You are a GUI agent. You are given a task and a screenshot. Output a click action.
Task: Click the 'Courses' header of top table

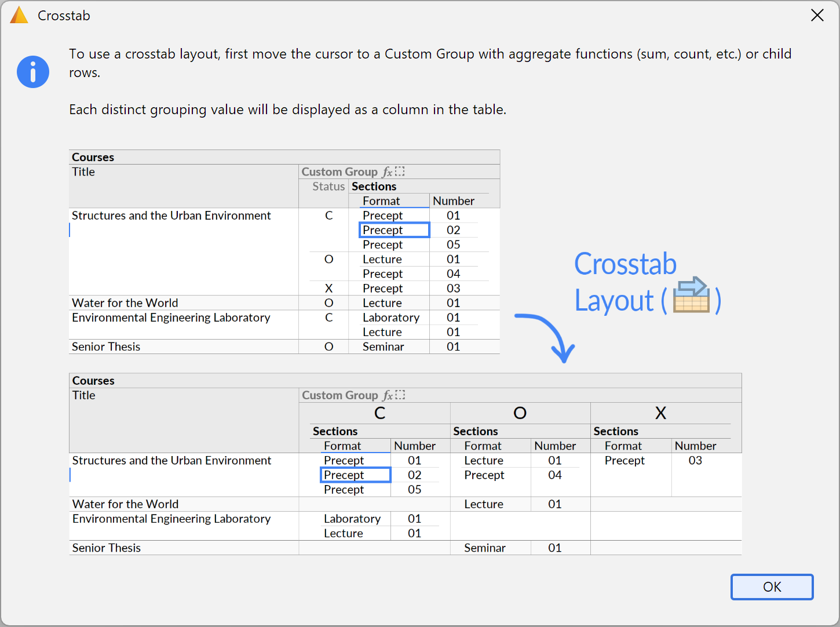click(x=93, y=157)
